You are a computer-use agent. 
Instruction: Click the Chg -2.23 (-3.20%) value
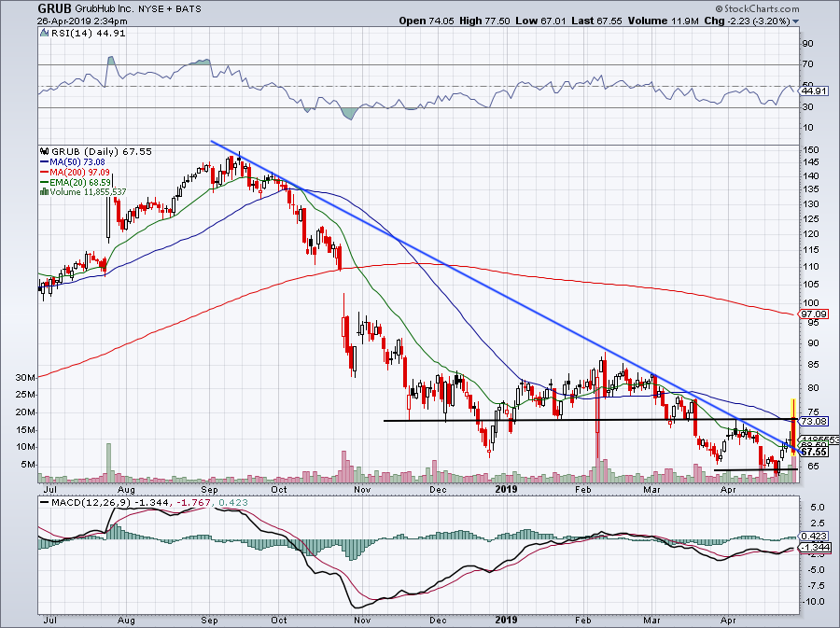[748, 21]
